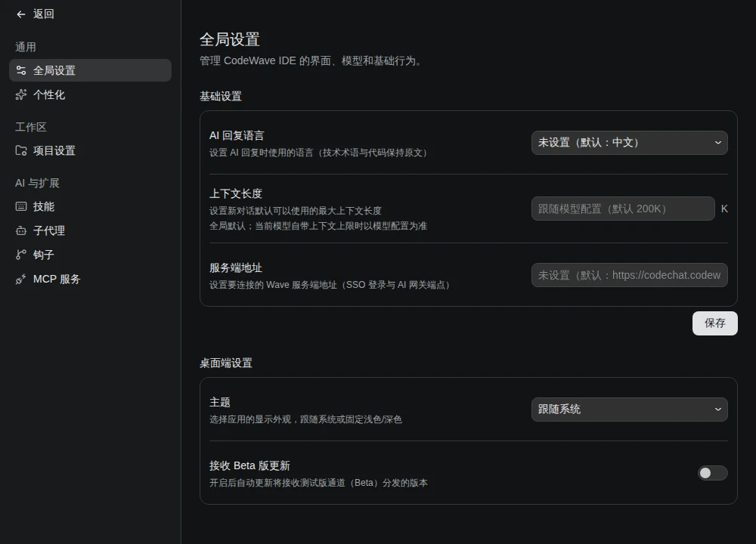This screenshot has width=756, height=544.
Task: Click the K unit suffix
Action: (724, 209)
